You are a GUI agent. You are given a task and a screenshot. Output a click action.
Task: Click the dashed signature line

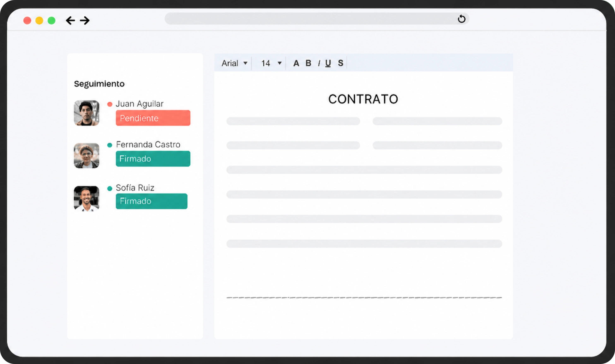[x=364, y=298]
